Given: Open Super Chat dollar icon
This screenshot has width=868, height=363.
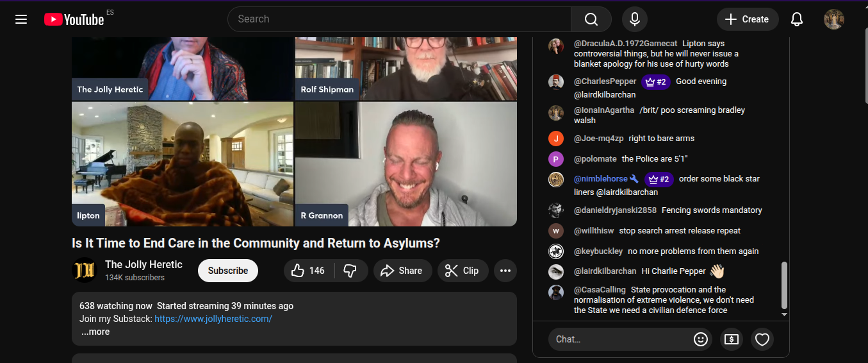Looking at the screenshot, I should 732,339.
